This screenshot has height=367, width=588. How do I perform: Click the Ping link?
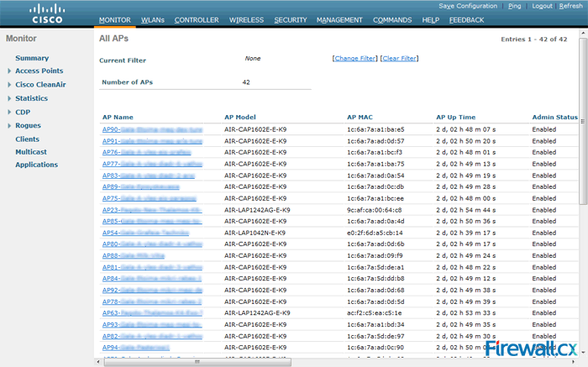point(514,6)
